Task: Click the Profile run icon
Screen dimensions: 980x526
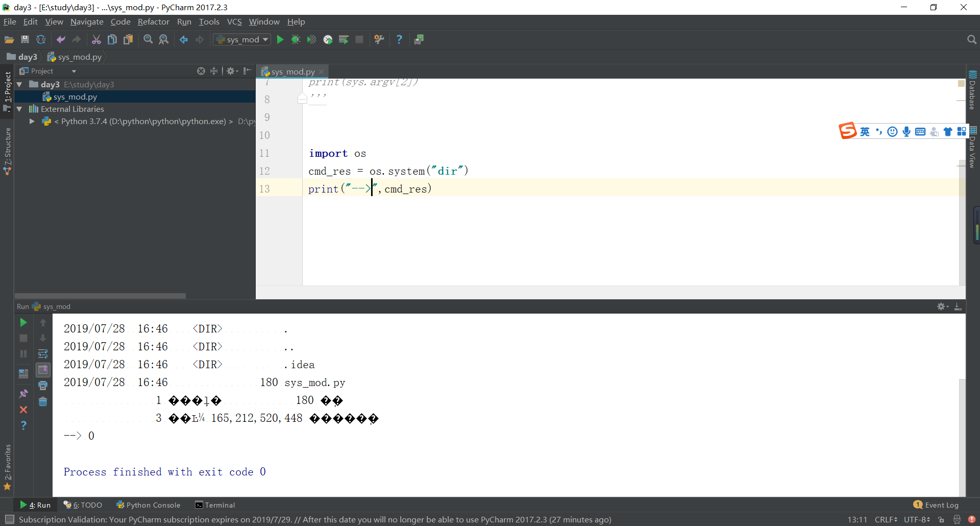Action: tap(328, 39)
